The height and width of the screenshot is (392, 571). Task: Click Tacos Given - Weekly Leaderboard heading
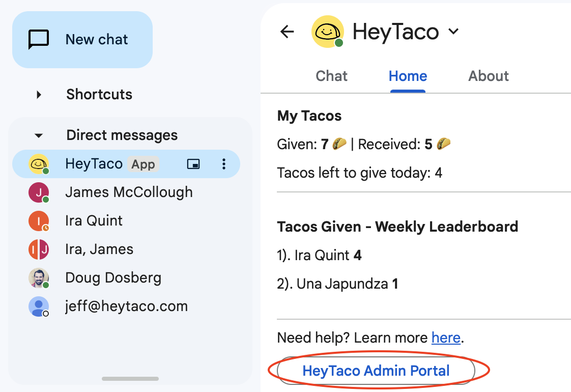click(x=397, y=227)
